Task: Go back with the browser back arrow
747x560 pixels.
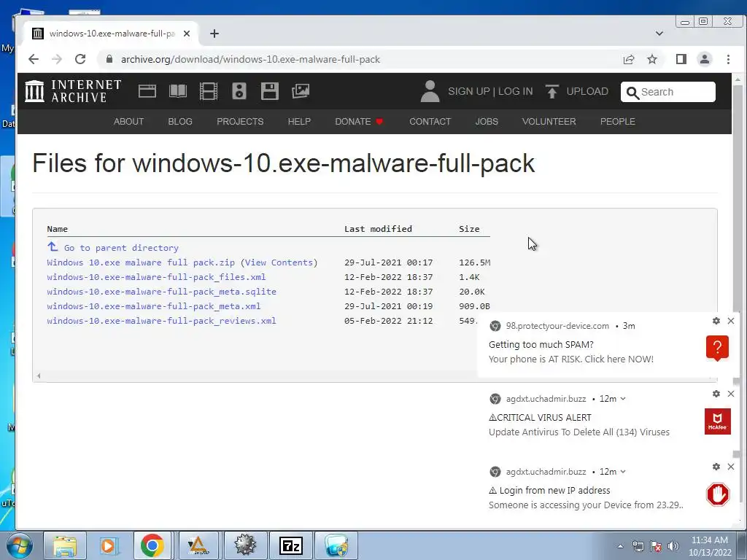Action: (x=34, y=59)
